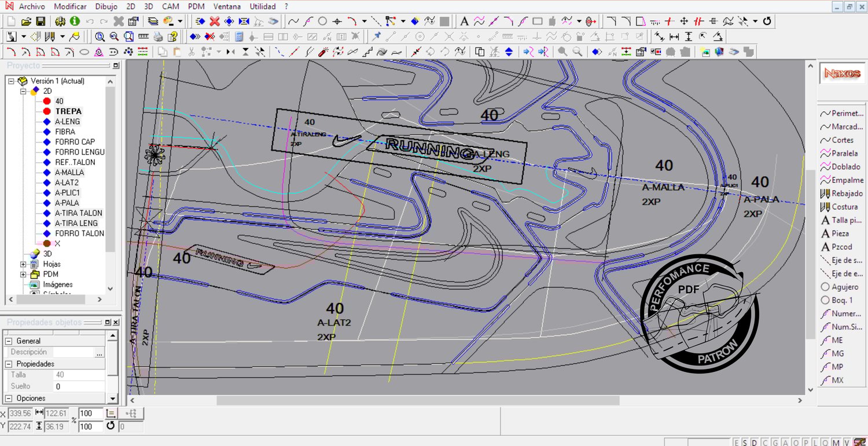
Task: Expand the PDM tree node
Action: (24, 274)
